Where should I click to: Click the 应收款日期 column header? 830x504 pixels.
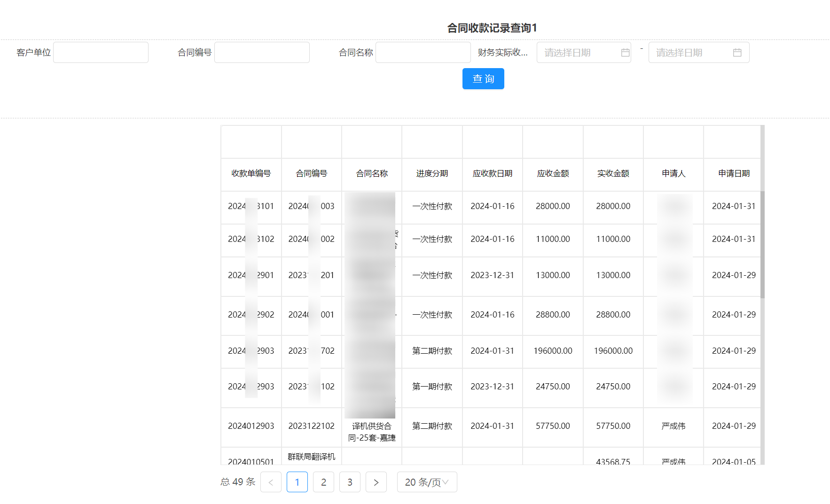tap(493, 174)
